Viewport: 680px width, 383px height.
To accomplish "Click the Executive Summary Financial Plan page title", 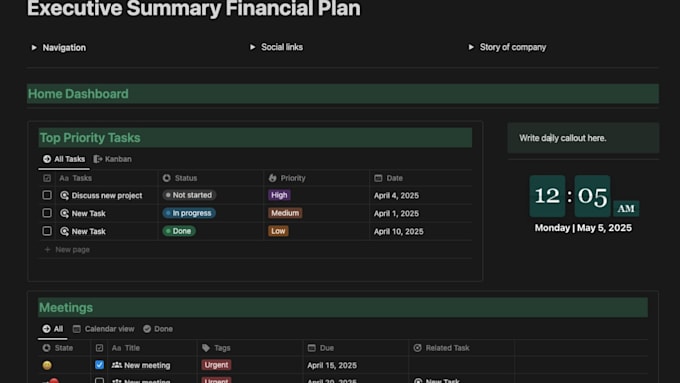I will coord(194,9).
